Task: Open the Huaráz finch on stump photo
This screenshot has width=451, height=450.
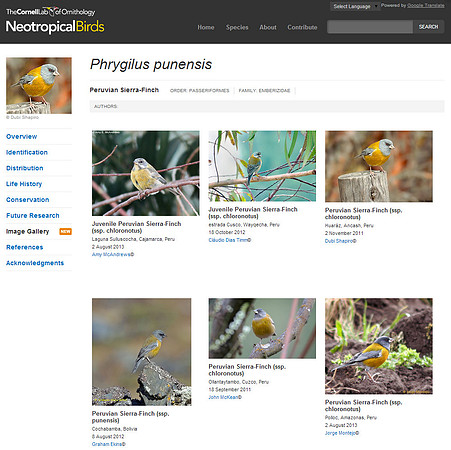Action: point(379,166)
